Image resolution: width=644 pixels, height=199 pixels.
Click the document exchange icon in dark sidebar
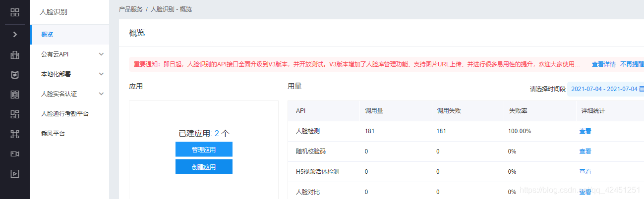pos(15,75)
